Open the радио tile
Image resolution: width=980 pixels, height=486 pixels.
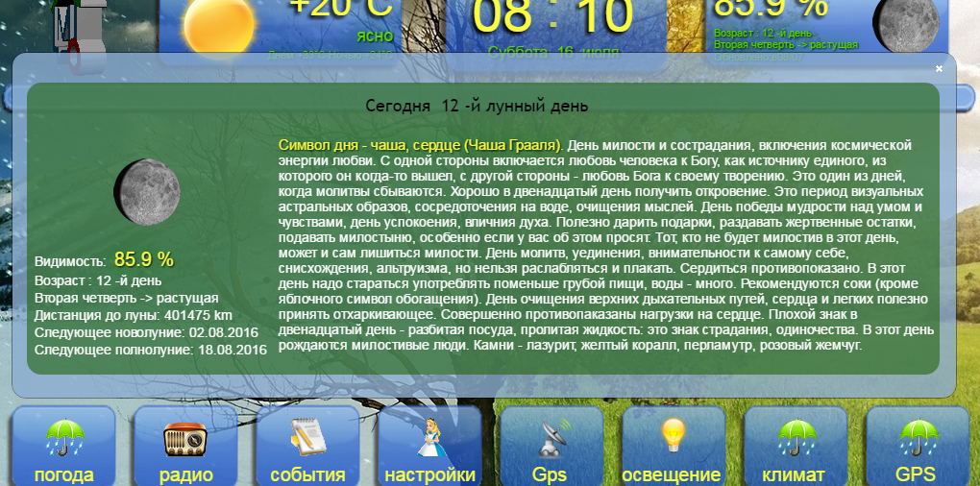tap(185, 446)
